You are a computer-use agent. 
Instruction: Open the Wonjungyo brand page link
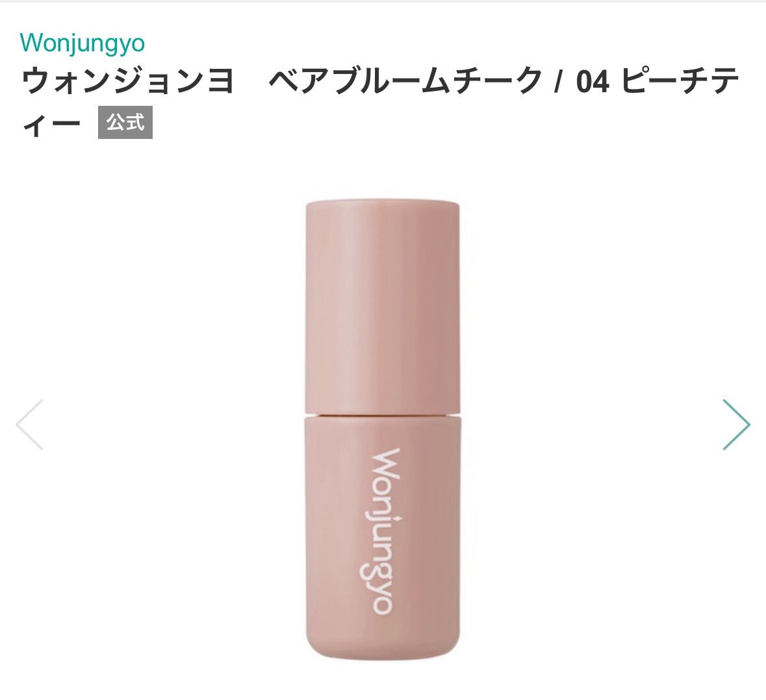coord(83,43)
